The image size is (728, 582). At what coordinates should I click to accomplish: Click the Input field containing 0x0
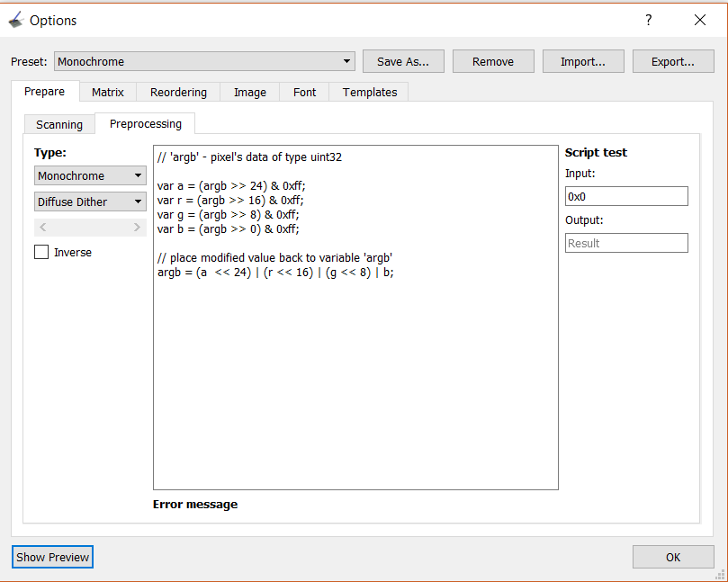[x=626, y=196]
